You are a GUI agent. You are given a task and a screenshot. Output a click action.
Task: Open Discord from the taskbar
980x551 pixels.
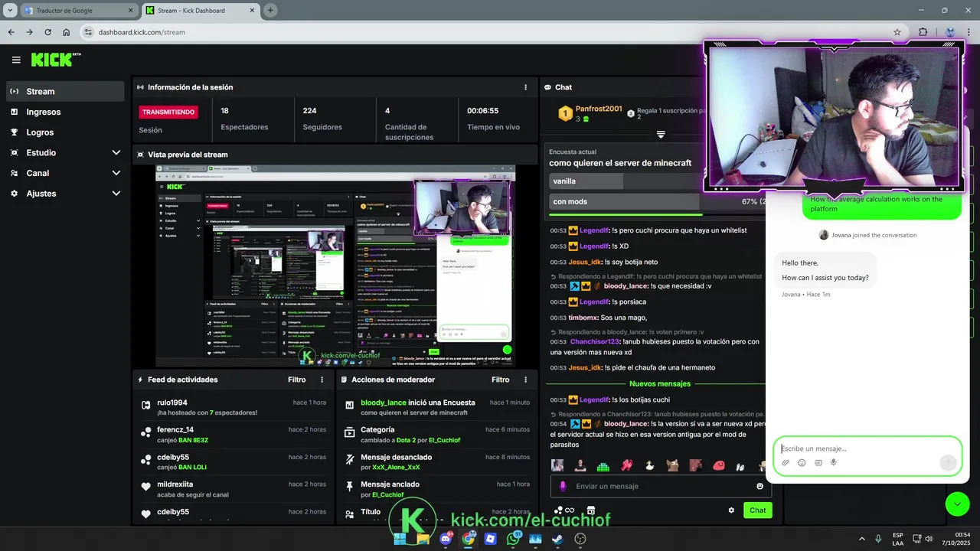tap(446, 539)
